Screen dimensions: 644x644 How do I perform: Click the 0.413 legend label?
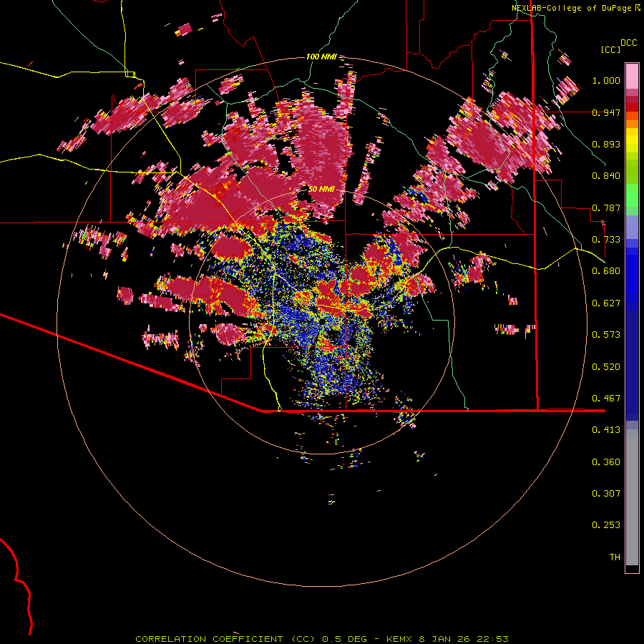606,430
